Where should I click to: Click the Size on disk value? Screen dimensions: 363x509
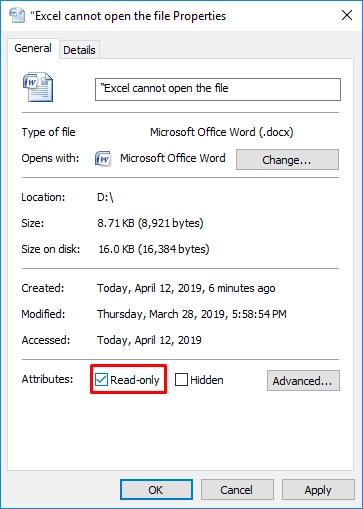tap(154, 249)
